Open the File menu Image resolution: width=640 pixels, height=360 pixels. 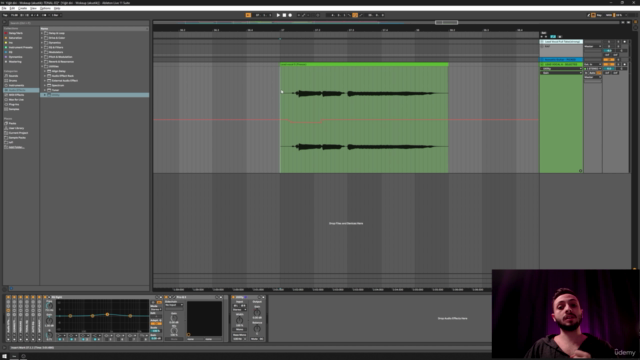4,8
